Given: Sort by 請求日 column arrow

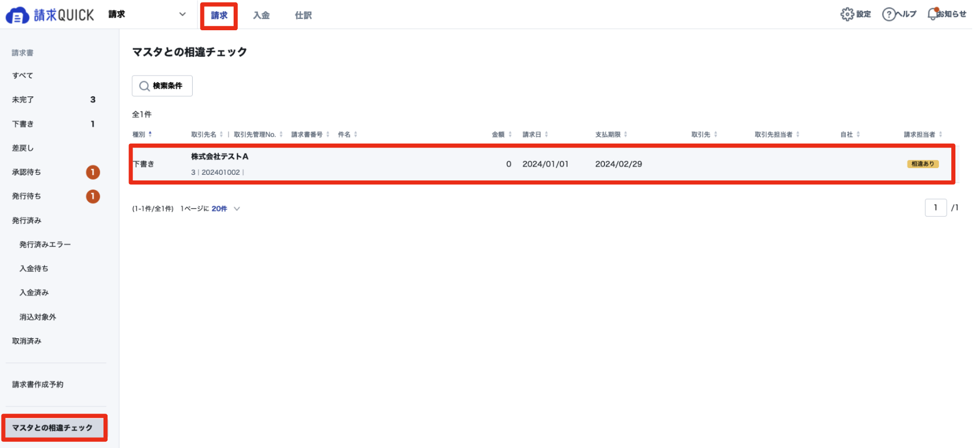Looking at the screenshot, I should tap(547, 134).
